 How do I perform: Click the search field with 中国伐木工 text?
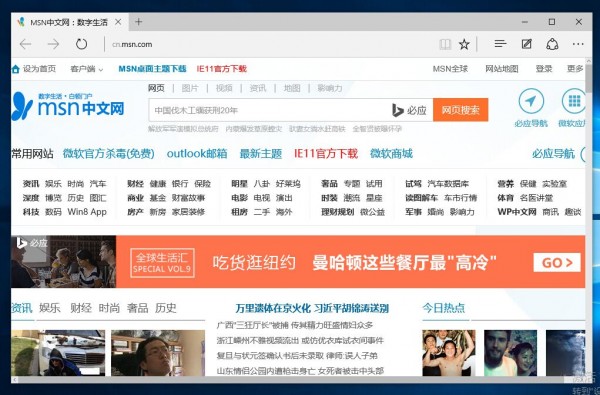click(x=270, y=110)
